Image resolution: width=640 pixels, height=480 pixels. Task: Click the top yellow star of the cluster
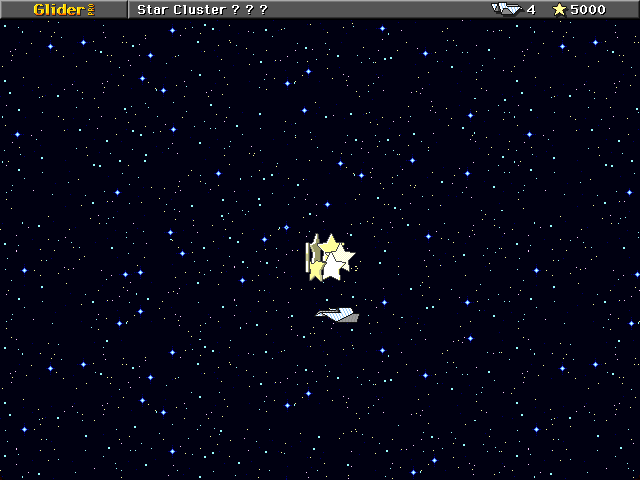pos(329,244)
